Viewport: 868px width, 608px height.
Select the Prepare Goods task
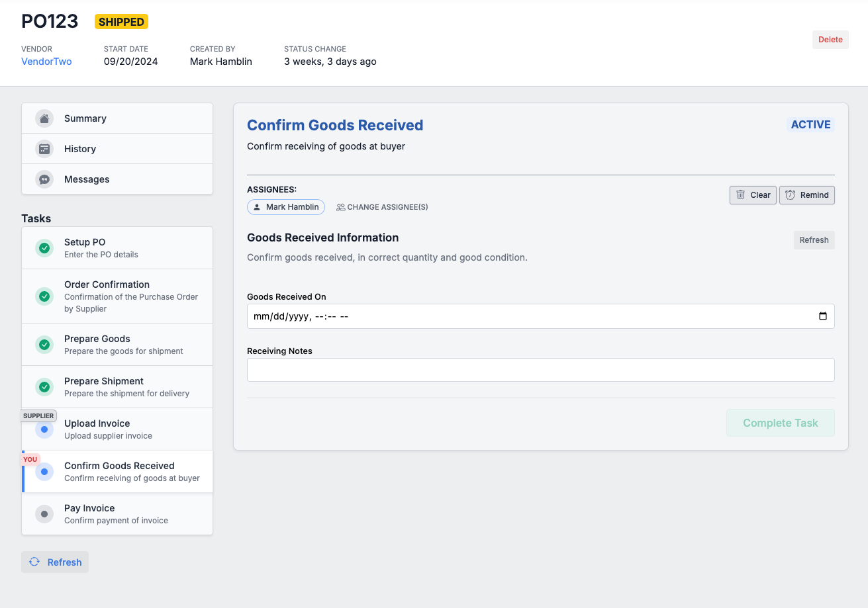[117, 345]
